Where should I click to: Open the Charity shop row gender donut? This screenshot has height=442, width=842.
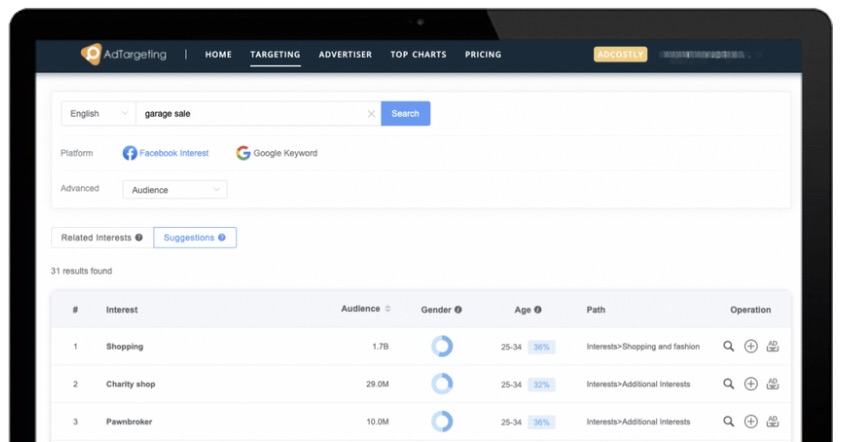click(442, 384)
